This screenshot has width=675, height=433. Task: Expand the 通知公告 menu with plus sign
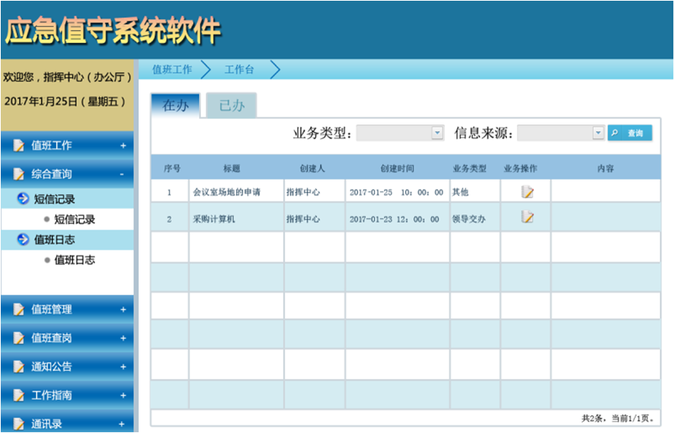(x=123, y=367)
